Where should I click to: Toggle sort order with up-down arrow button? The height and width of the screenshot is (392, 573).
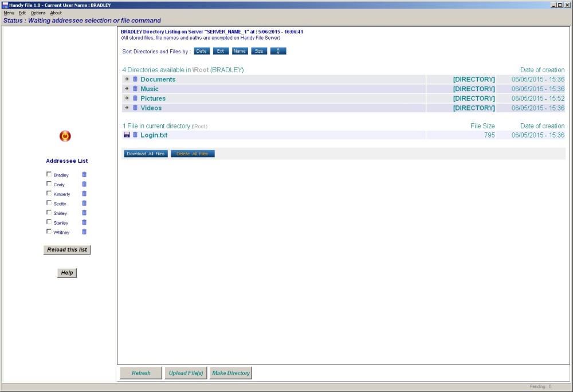(278, 51)
